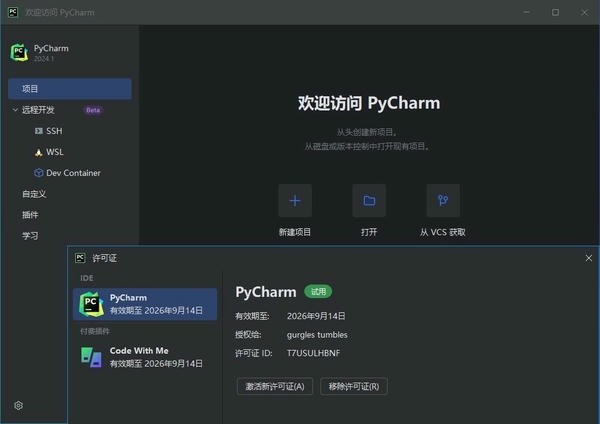The height and width of the screenshot is (424, 600).
Task: Open the settings gear at bottom left
Action: [x=18, y=405]
